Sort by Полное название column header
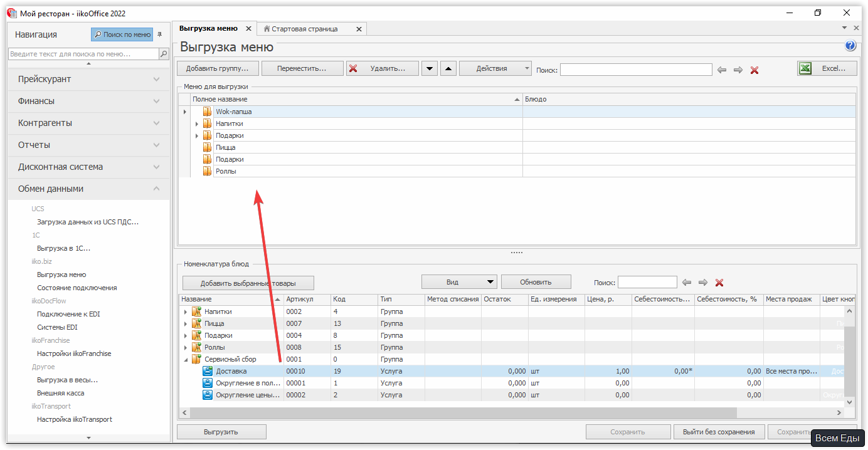The width and height of the screenshot is (868, 450). coord(356,99)
